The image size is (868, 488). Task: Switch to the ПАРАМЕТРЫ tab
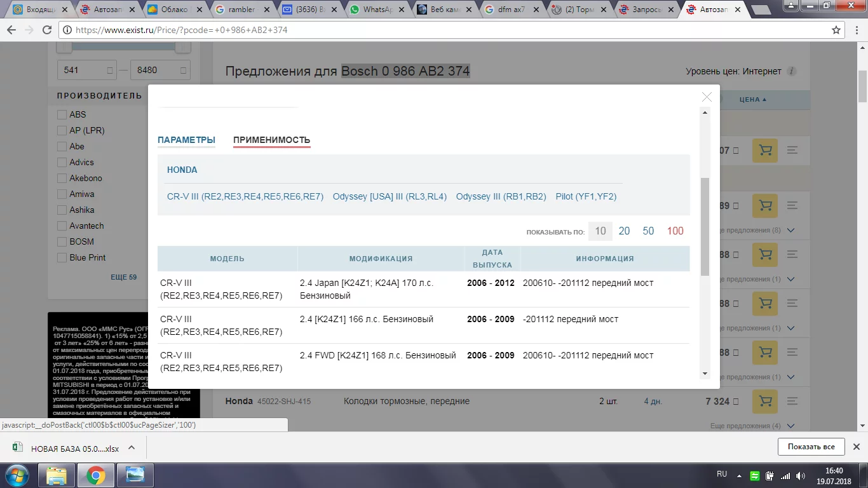click(x=186, y=140)
